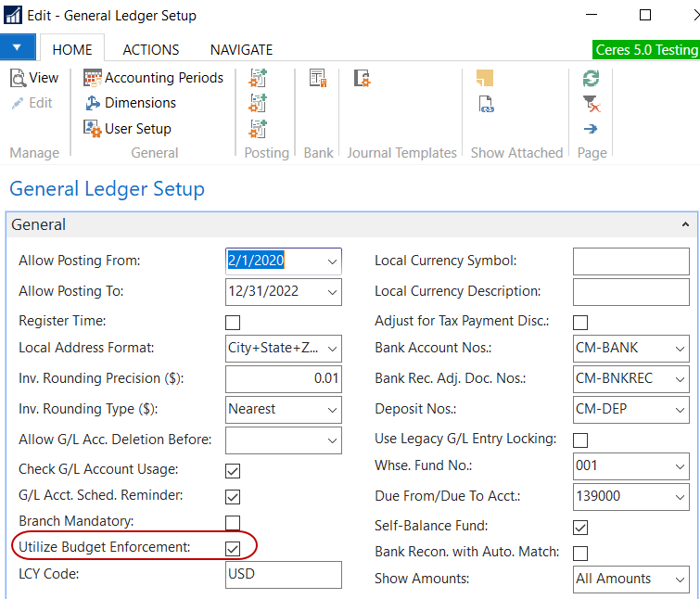Click the Journal Templates ribbon icon
The width and height of the screenshot is (700, 599).
363,79
